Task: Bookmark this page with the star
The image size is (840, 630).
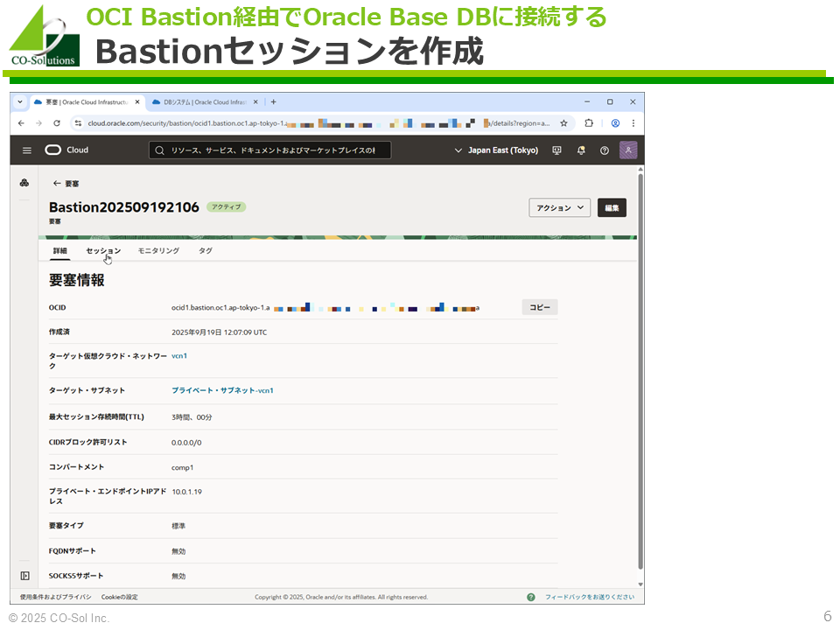Action: tap(563, 123)
